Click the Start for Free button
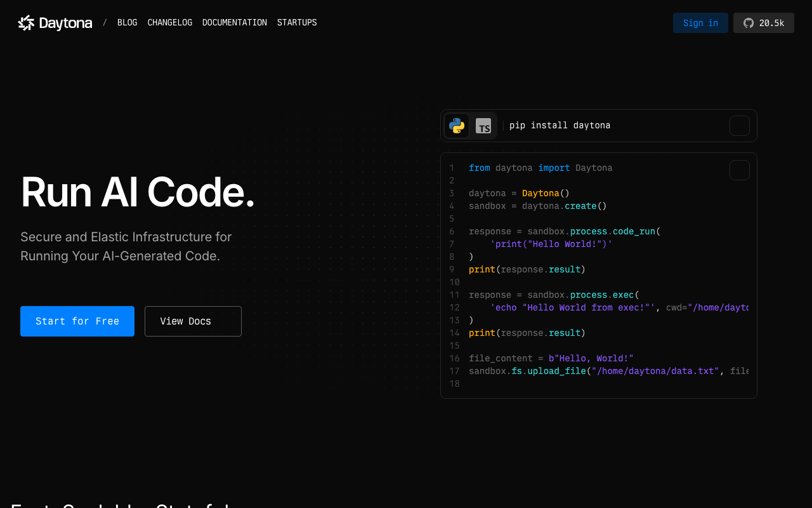This screenshot has width=812, height=508. (77, 321)
